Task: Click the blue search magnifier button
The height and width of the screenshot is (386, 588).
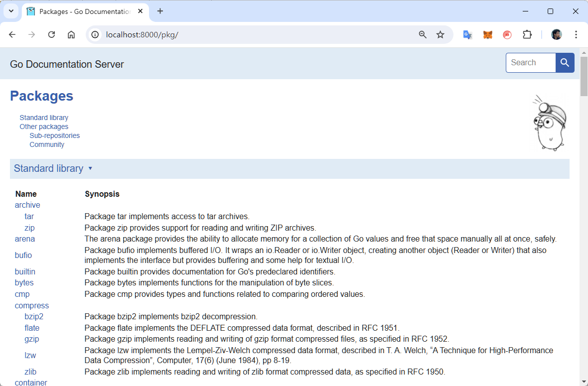Action: point(565,63)
